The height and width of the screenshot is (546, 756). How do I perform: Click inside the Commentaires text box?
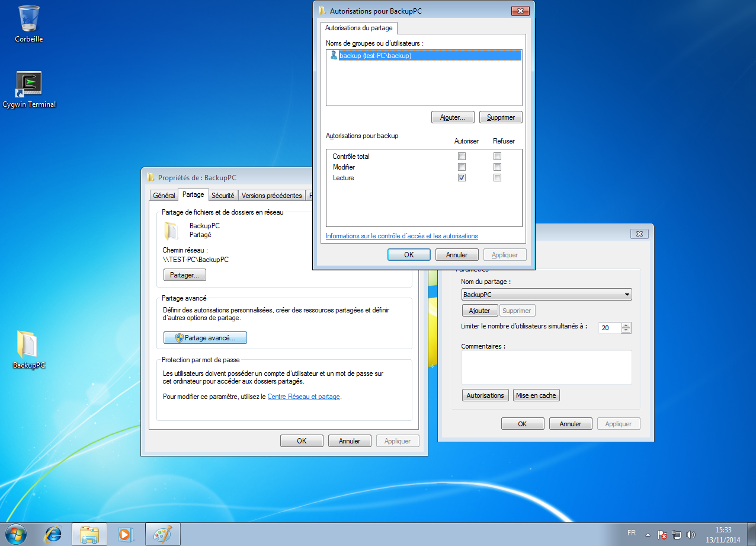(546, 367)
